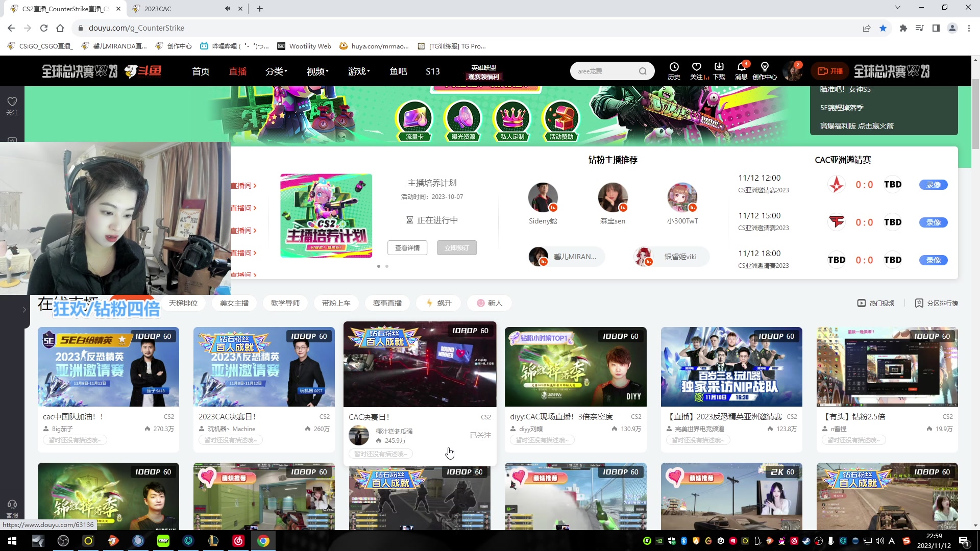Open the taskbar volume speaker icon
Viewport: 980px width, 551px height.
point(880,541)
